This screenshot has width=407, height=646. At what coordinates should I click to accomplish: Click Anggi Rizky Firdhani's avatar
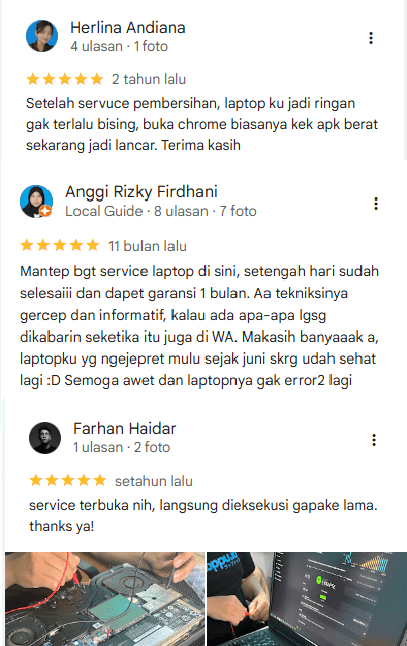36,201
